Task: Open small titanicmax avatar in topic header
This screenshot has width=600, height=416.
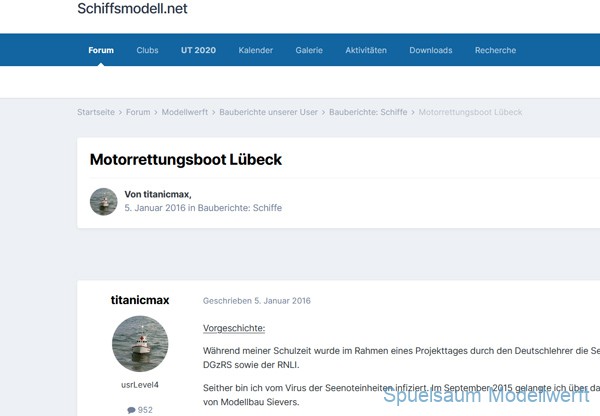Action: 103,201
